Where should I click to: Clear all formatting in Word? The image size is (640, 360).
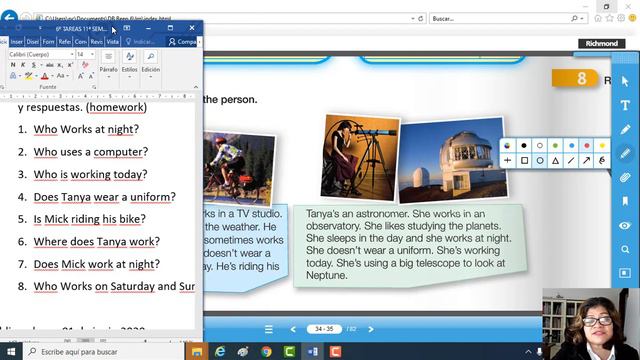coord(85,65)
